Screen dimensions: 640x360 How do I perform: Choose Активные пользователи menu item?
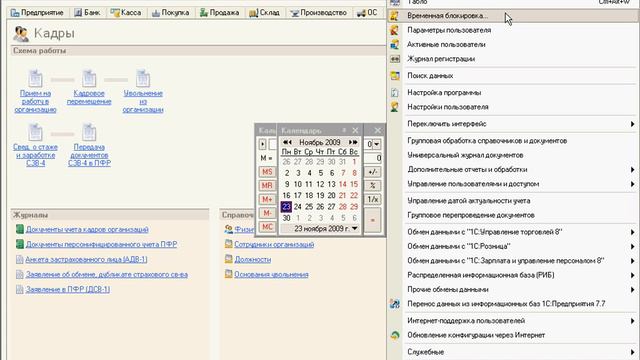click(513, 44)
